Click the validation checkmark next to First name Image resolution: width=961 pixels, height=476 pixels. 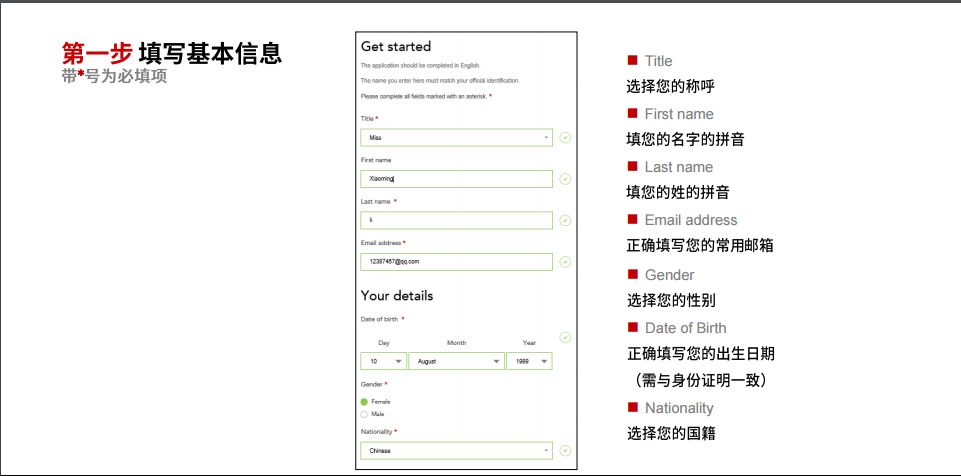[565, 179]
